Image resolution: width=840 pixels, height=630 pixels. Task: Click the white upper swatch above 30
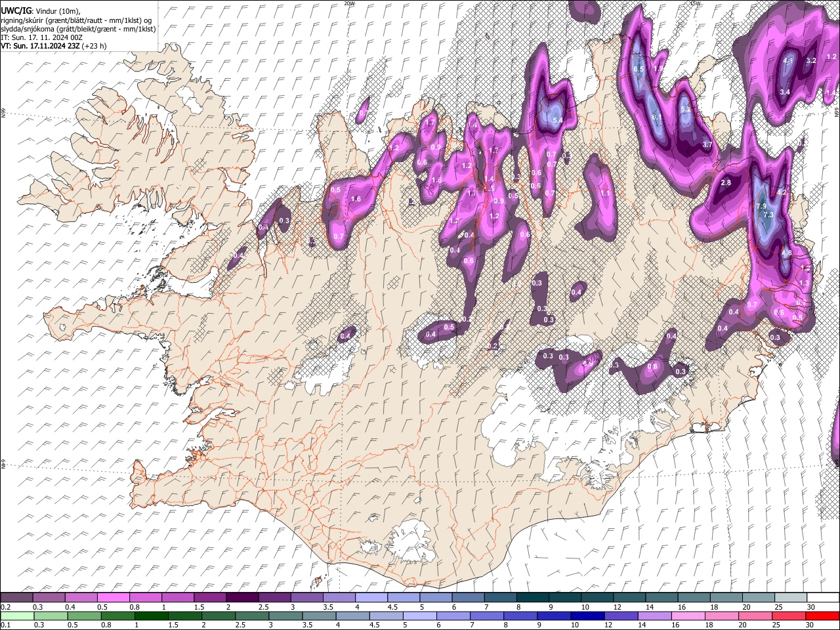[822, 597]
